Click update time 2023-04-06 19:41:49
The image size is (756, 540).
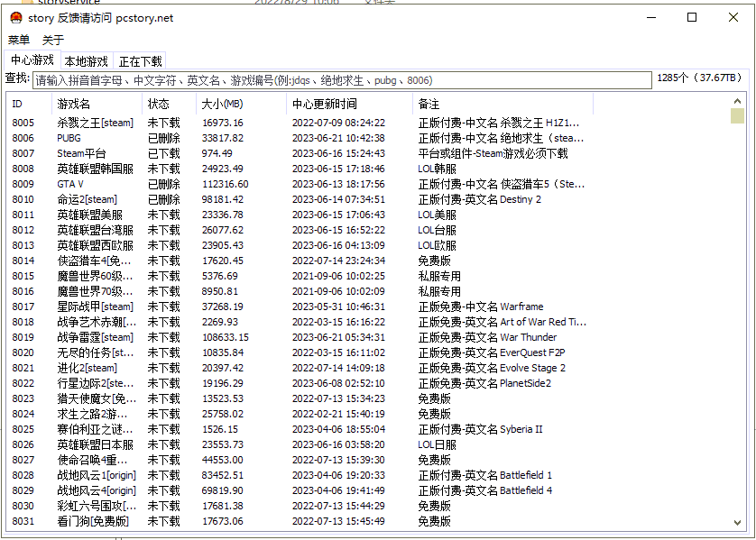pos(338,490)
